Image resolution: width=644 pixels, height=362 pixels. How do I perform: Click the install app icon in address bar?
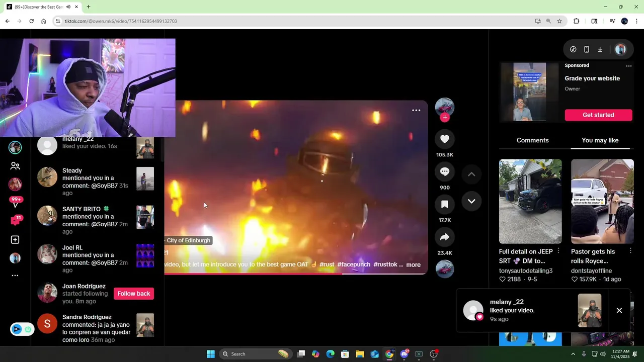pyautogui.click(x=538, y=21)
